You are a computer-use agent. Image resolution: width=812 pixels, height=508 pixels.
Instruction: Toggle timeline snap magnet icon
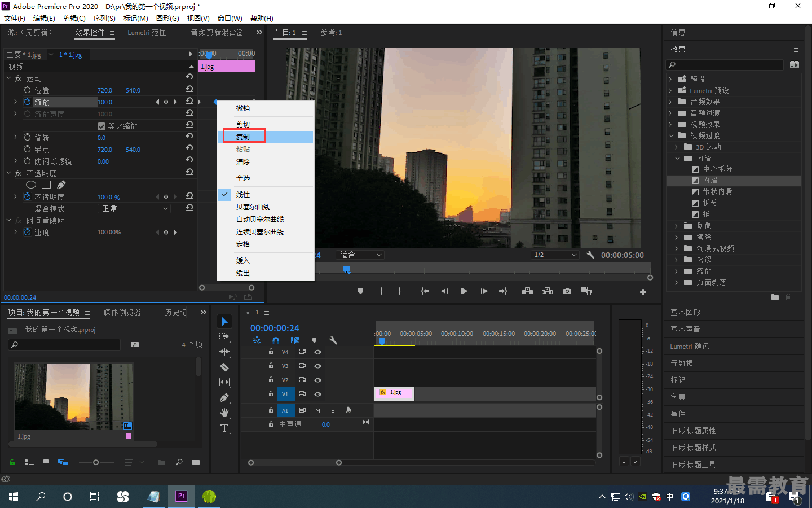tap(276, 340)
